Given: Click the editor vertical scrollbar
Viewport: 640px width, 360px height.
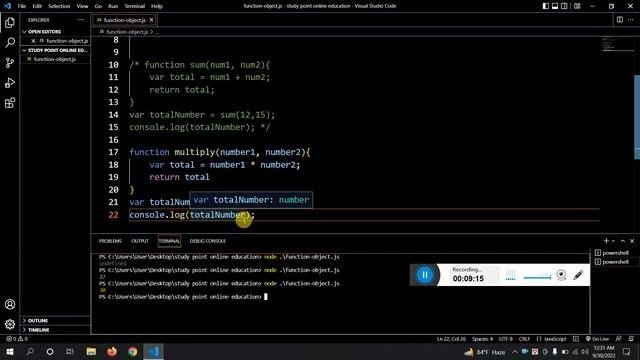Looking at the screenshot, I should click(x=637, y=117).
